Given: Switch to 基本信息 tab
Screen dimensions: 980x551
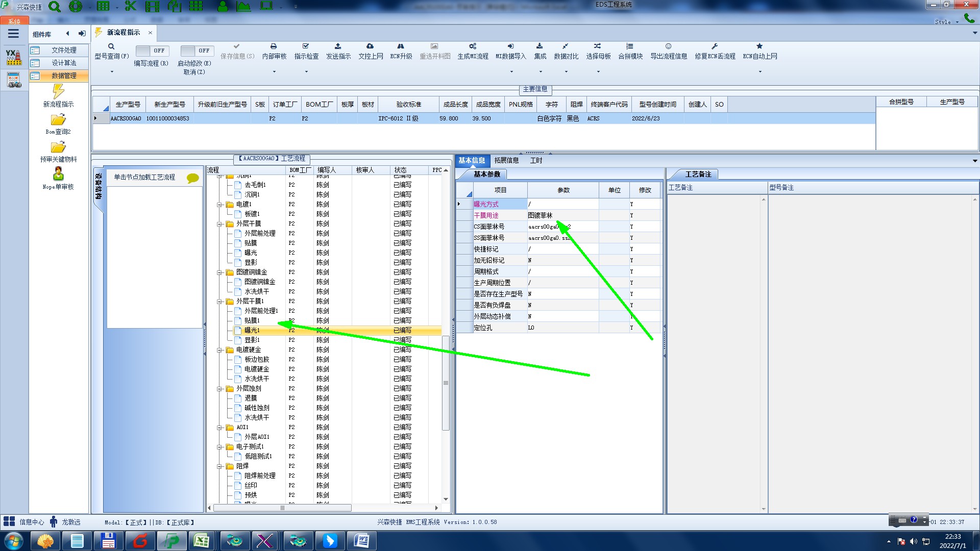Looking at the screenshot, I should (x=472, y=160).
